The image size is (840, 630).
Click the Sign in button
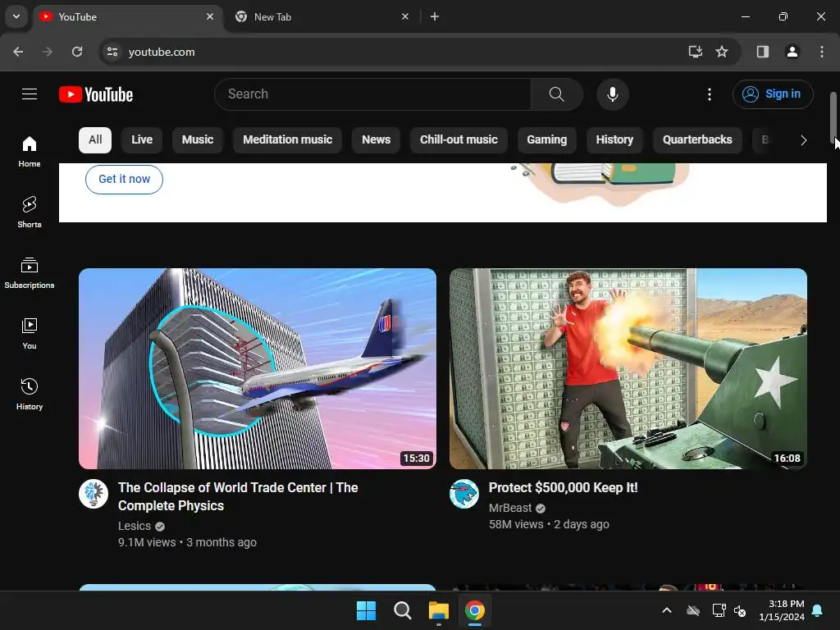coord(773,94)
